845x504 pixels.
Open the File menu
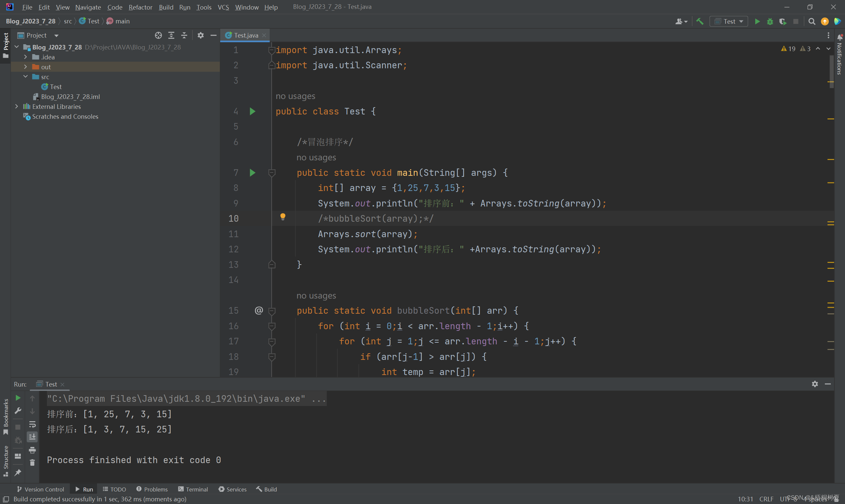click(27, 7)
